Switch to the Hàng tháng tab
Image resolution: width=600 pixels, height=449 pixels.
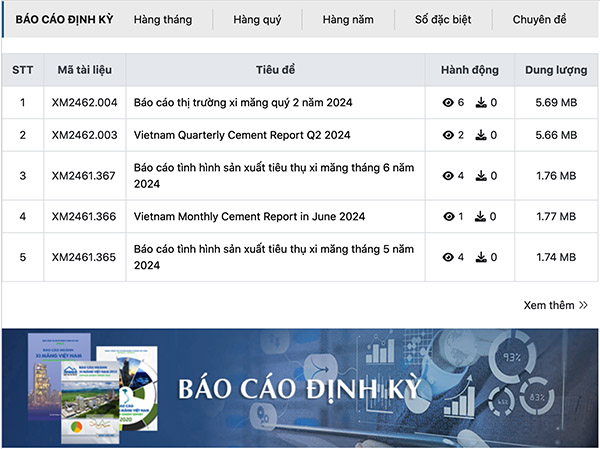click(162, 19)
